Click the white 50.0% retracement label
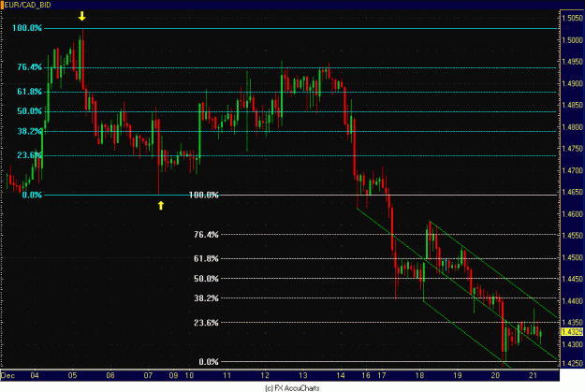585x392 pixels. pos(206,278)
